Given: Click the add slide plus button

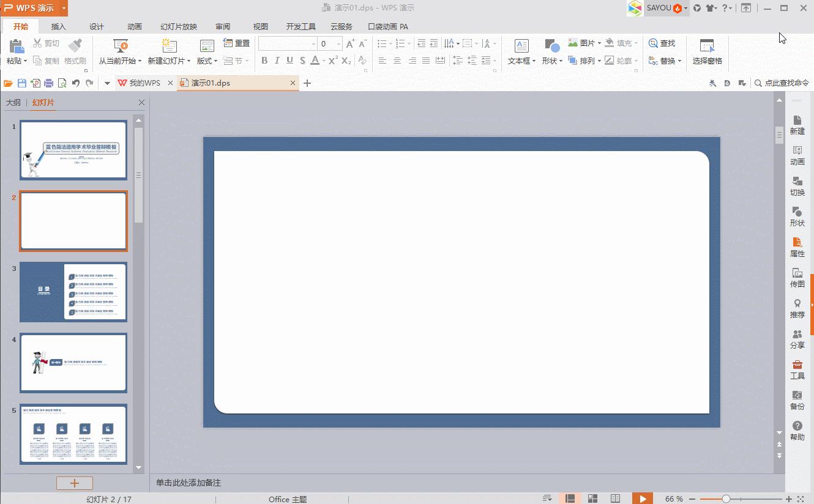Looking at the screenshot, I should 74,483.
